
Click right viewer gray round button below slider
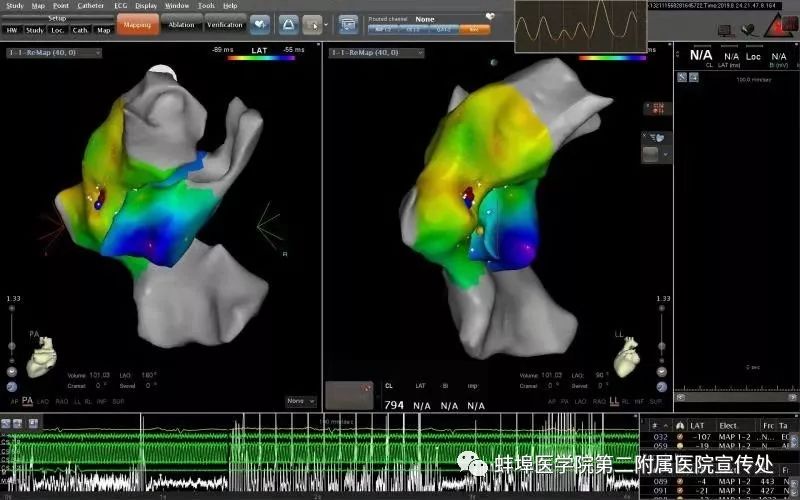click(662, 372)
